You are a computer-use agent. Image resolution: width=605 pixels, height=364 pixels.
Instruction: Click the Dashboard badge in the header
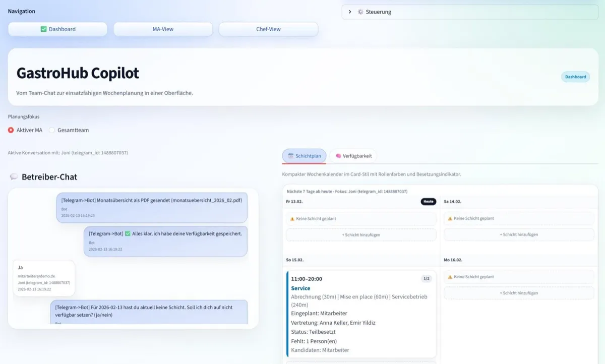coord(575,77)
